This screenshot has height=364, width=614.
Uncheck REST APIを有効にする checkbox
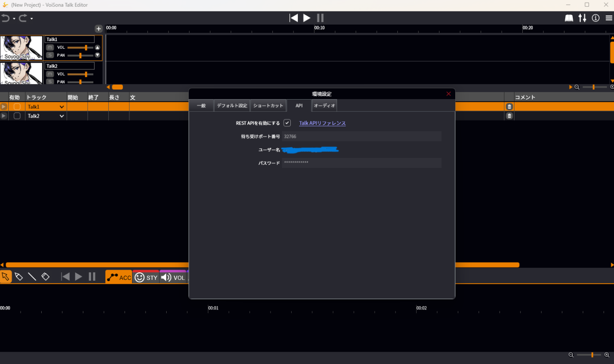287,123
